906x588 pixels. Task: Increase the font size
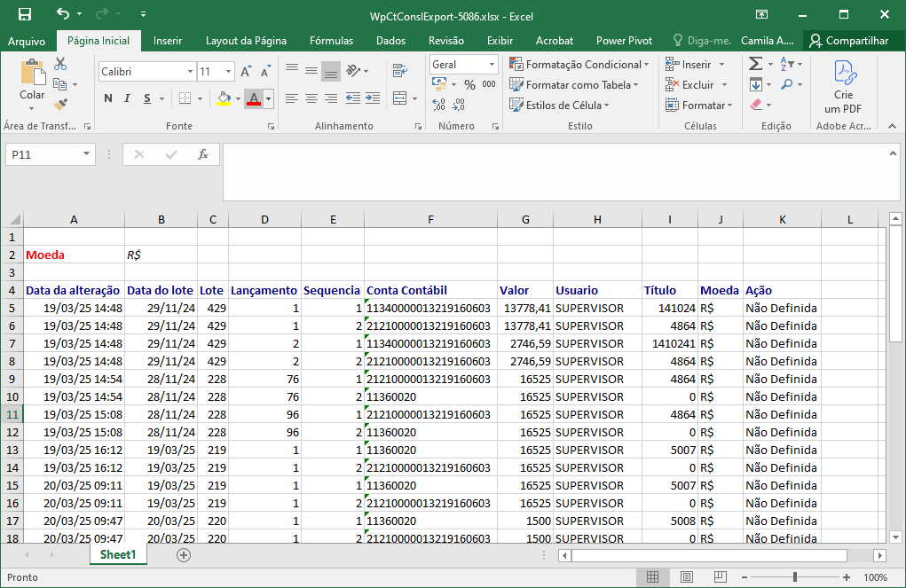pos(246,72)
